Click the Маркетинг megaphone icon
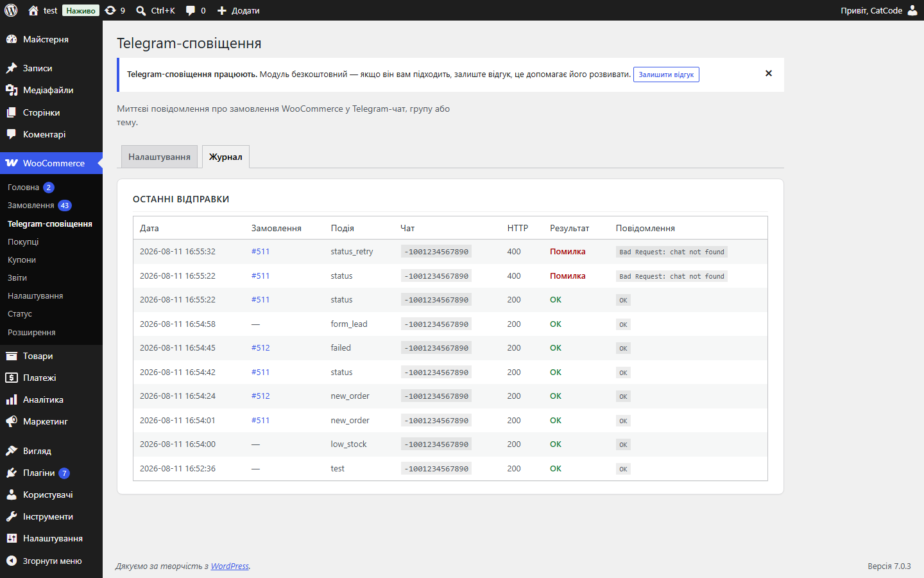 (x=12, y=421)
